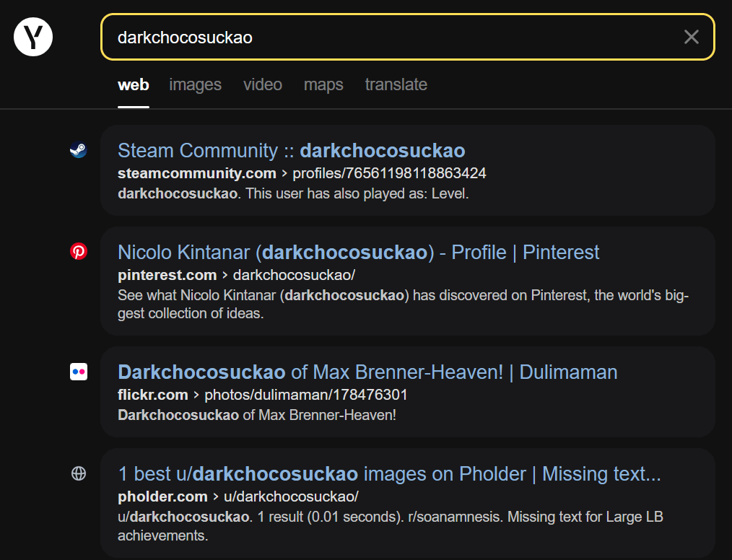Image resolution: width=732 pixels, height=560 pixels.
Task: Switch to the video tab
Action: [x=262, y=84]
